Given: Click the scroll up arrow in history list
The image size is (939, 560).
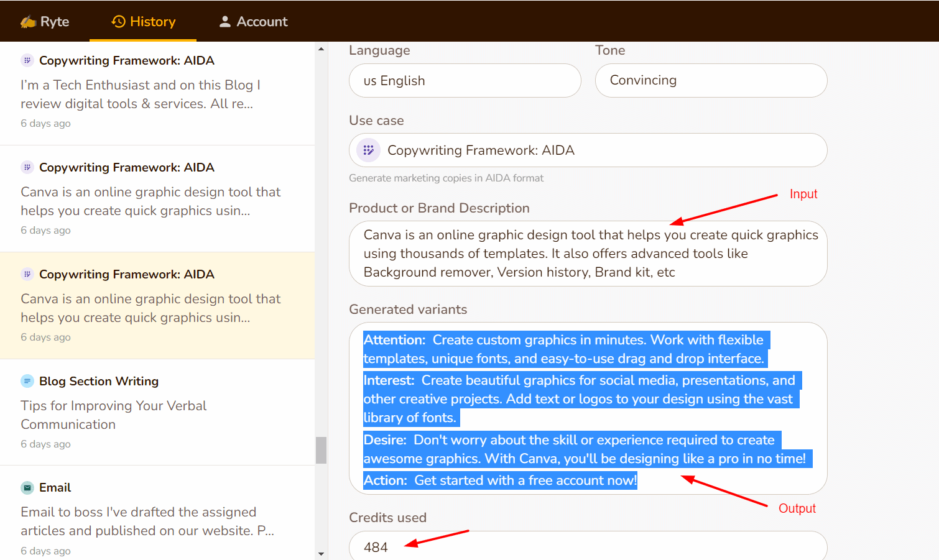Looking at the screenshot, I should [x=321, y=48].
